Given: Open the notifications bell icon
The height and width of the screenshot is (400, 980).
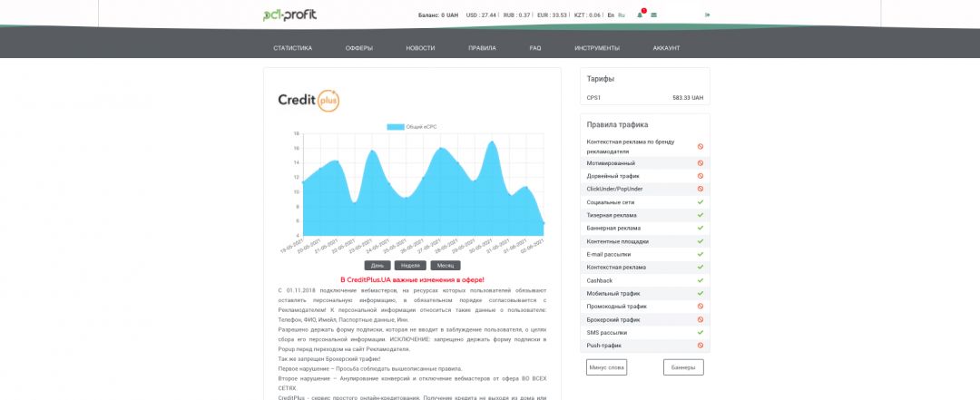Looking at the screenshot, I should coord(640,15).
